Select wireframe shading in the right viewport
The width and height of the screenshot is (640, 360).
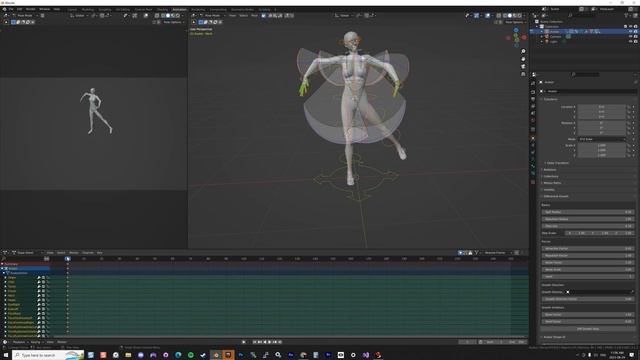pyautogui.click(x=504, y=16)
